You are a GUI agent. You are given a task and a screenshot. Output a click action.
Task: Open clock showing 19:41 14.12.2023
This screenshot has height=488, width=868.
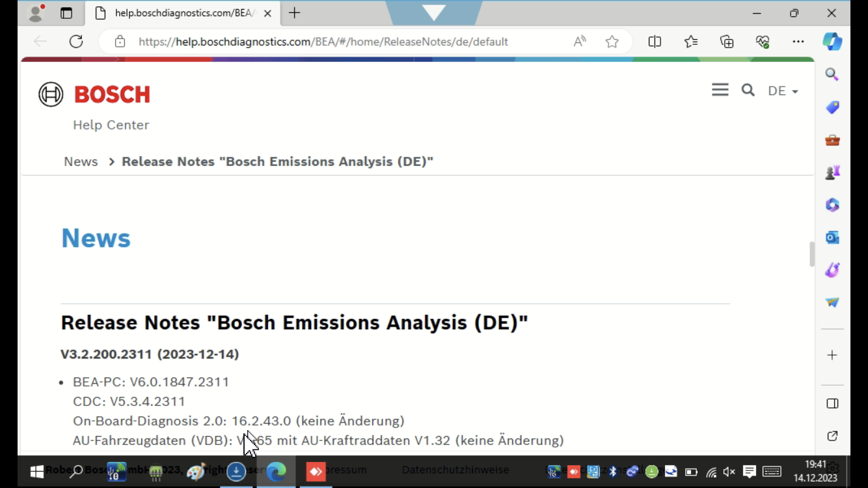815,471
